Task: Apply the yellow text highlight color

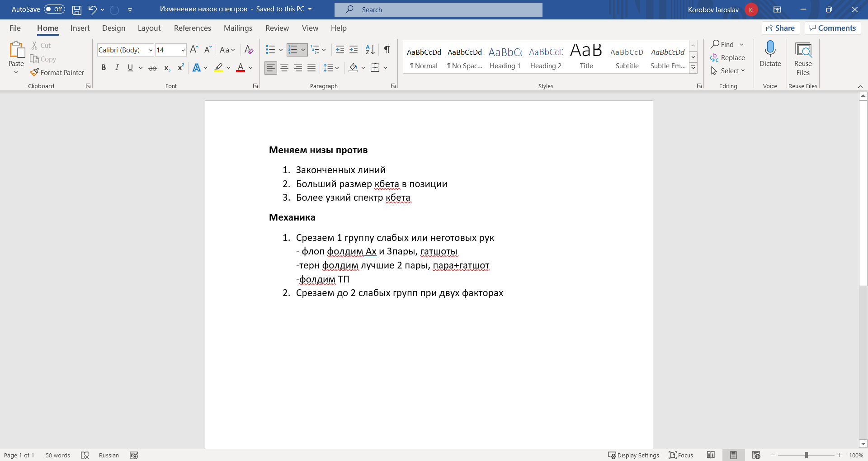Action: pyautogui.click(x=218, y=68)
